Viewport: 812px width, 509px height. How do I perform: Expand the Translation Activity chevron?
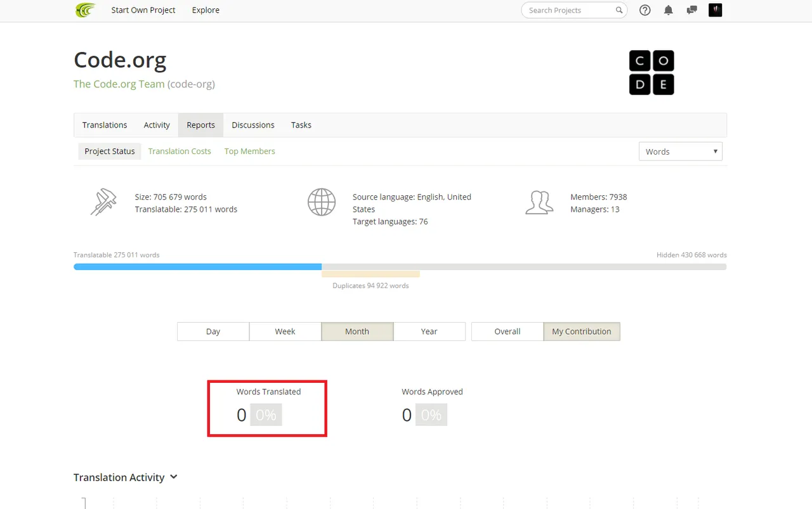(174, 477)
